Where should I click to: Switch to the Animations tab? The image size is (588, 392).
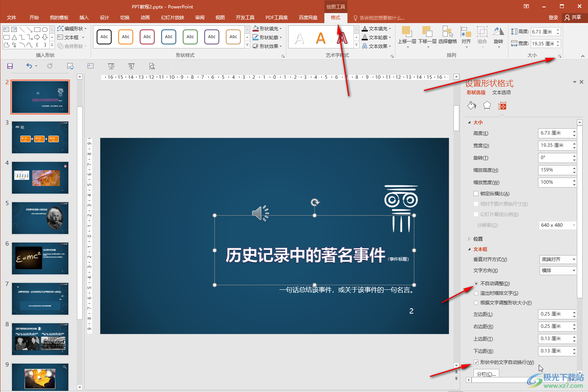tap(145, 18)
